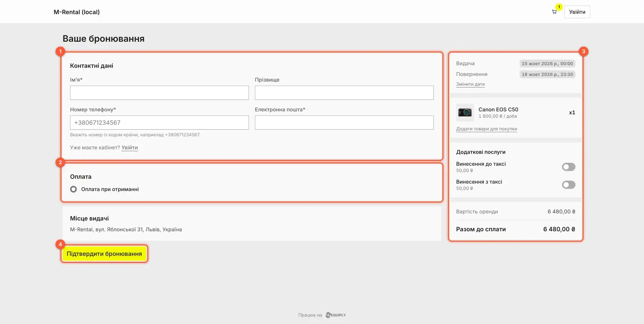Click the Разом до сплати total 6 480,00 ₴
Viewport: 644px width, 324px height.
[x=559, y=229]
